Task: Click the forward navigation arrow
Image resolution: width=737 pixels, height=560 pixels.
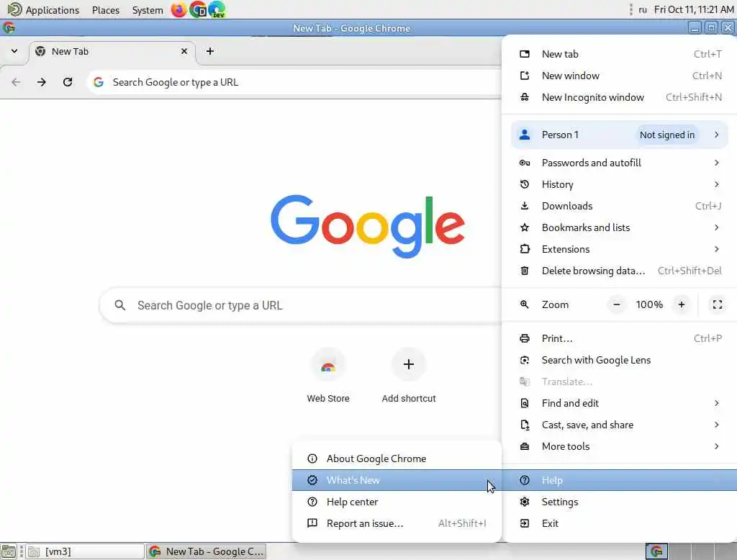Action: pyautogui.click(x=42, y=82)
